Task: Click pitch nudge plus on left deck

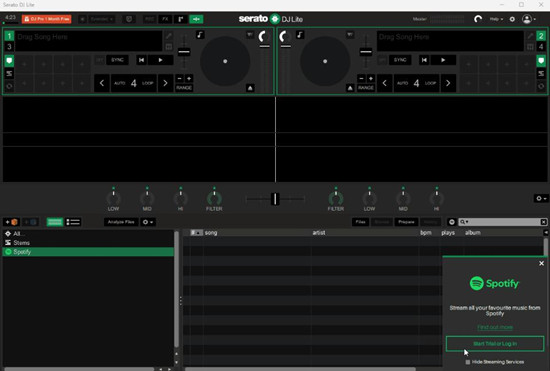Action: [189, 79]
